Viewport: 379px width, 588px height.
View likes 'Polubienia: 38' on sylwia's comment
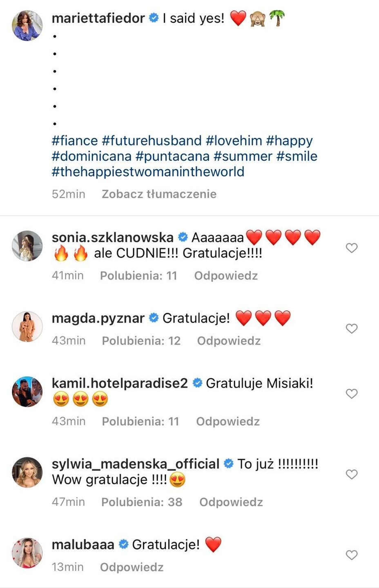[x=142, y=502]
